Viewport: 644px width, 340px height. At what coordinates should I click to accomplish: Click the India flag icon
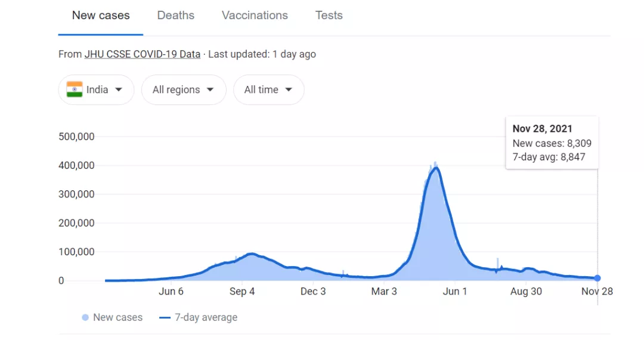75,89
